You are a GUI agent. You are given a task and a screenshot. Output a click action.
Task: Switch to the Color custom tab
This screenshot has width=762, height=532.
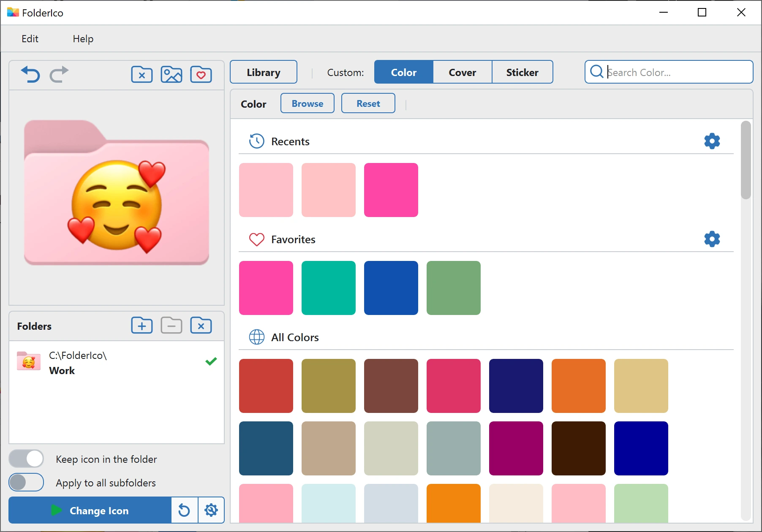click(x=404, y=72)
